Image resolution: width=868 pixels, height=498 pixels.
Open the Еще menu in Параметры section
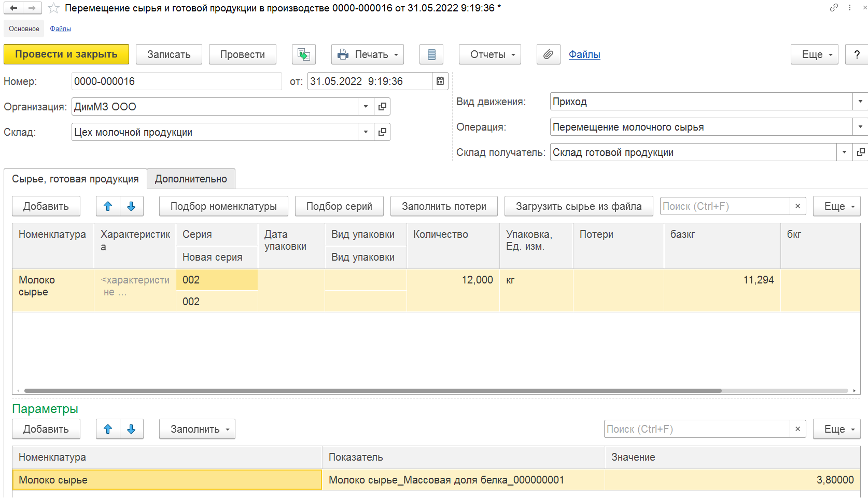pos(837,429)
